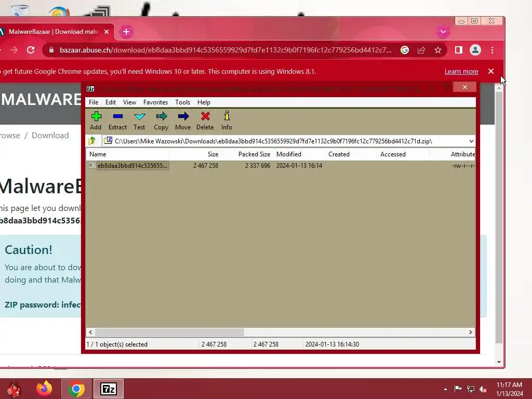Show hidden system tray icons
The height and width of the screenshot is (399, 532).
point(445,389)
